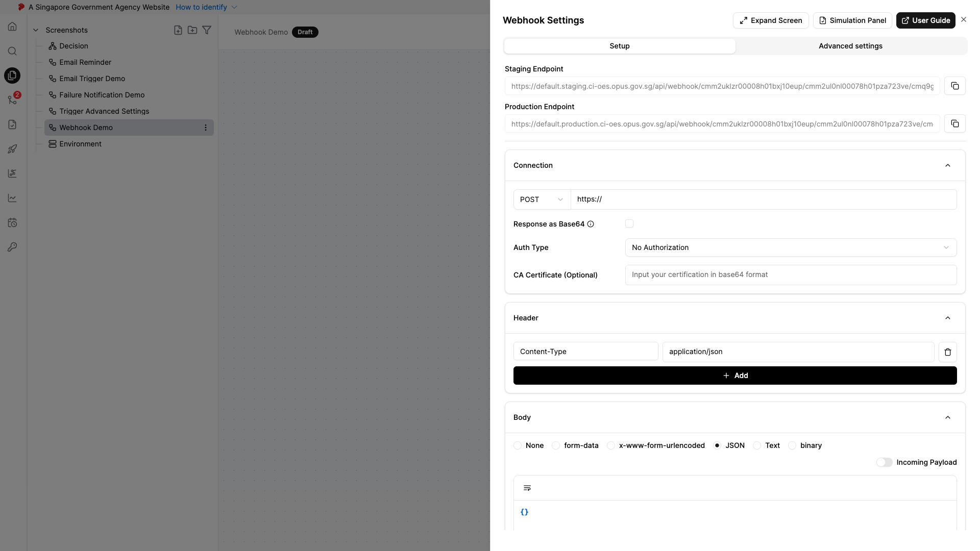This screenshot has width=980, height=551.
Task: Open the Search icon in sidebar
Action: click(x=12, y=51)
